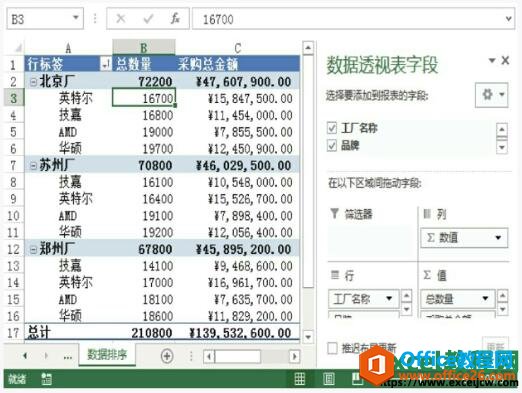Image resolution: width=522 pixels, height=393 pixels.
Task: Toggle the 工厂名称 field checkbox
Action: pos(332,128)
